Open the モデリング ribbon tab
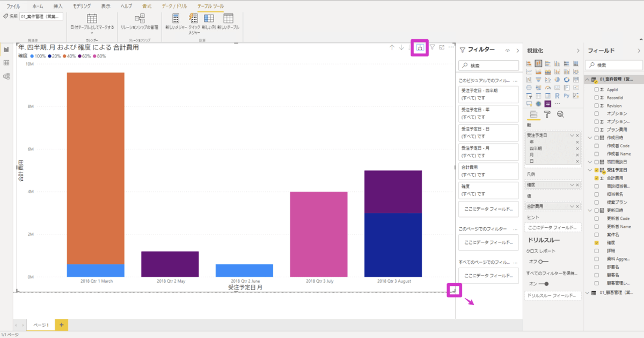This screenshot has height=338, width=644. [82, 6]
